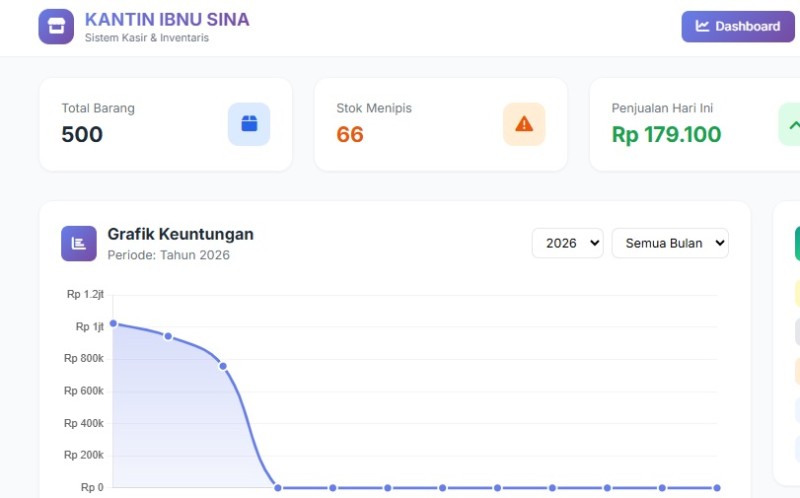The width and height of the screenshot is (800, 498).
Task: Expand the Semua Bulan month filter
Action: (670, 243)
